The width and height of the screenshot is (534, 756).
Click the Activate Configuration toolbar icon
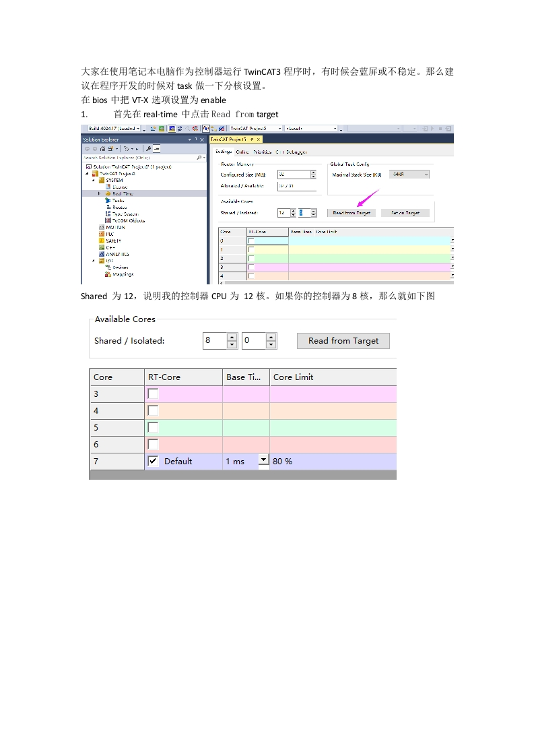[x=154, y=129]
